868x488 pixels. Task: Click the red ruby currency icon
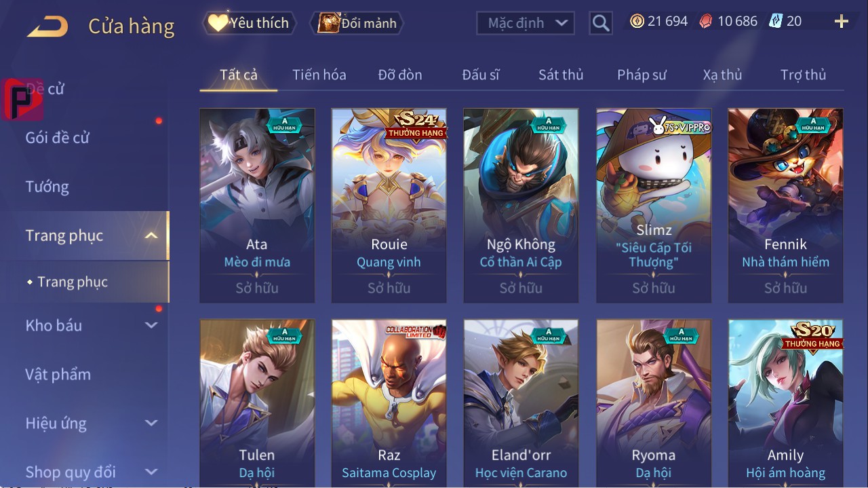tap(706, 22)
